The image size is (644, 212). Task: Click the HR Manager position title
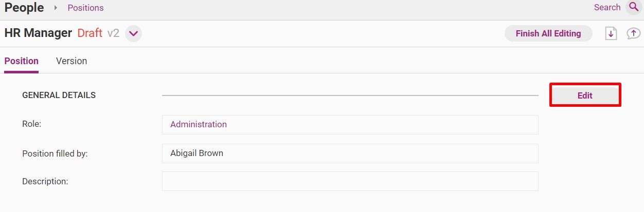click(38, 33)
